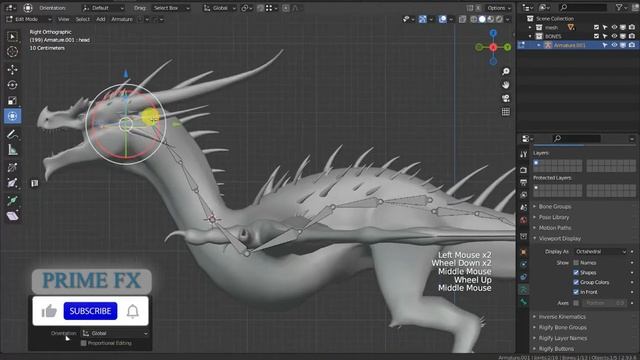Open the Add menu
Image resolution: width=640 pixels, height=360 pixels.
(100, 19)
